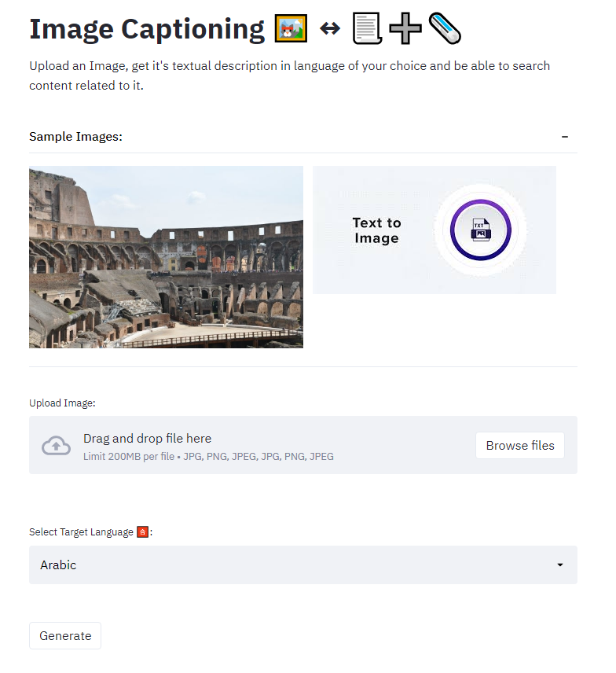
Task: Click the Upload Image: label
Action: 62,403
